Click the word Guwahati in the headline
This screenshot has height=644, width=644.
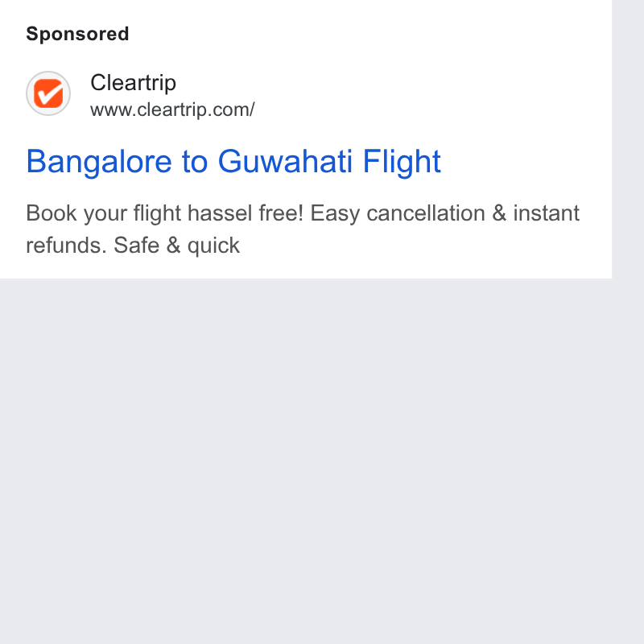(285, 162)
